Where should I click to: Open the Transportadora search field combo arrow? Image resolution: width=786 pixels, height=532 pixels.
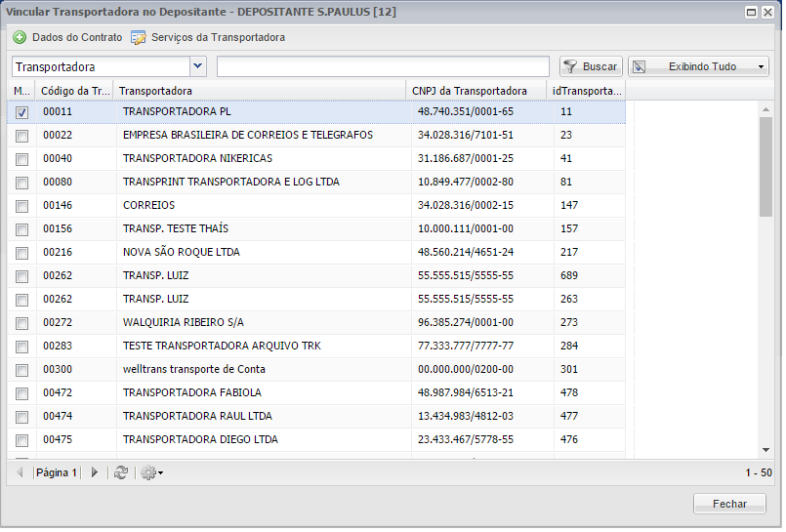(198, 66)
